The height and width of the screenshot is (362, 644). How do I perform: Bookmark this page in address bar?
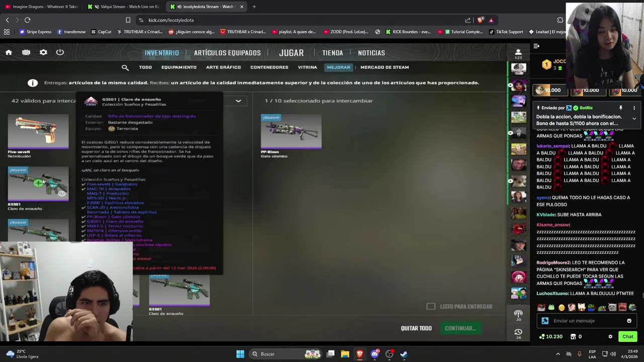click(x=128, y=20)
